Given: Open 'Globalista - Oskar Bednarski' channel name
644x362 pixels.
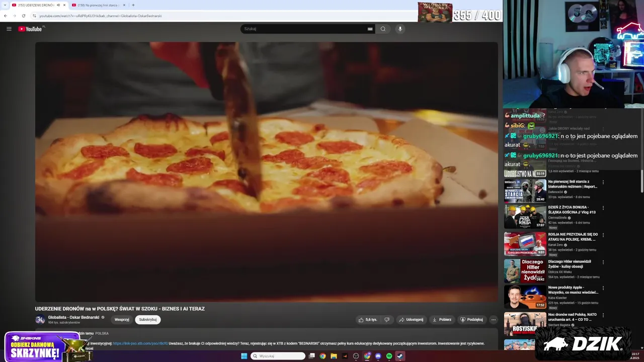Looking at the screenshot, I should (73, 317).
